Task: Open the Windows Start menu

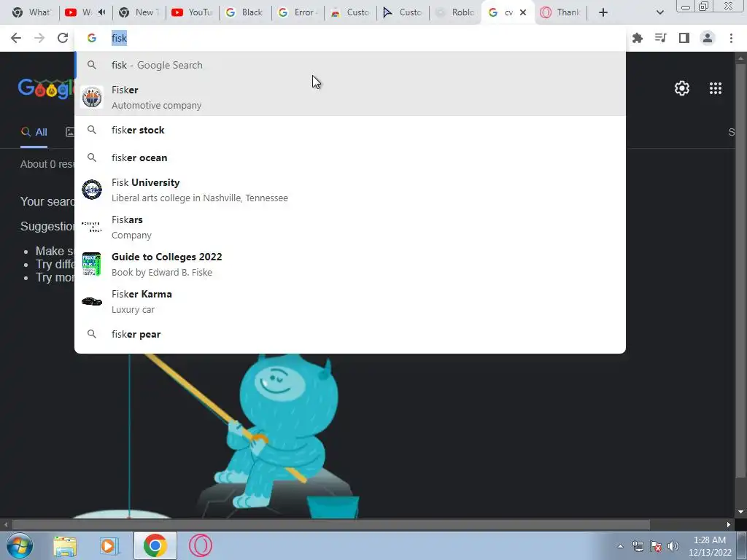Action: pyautogui.click(x=20, y=545)
